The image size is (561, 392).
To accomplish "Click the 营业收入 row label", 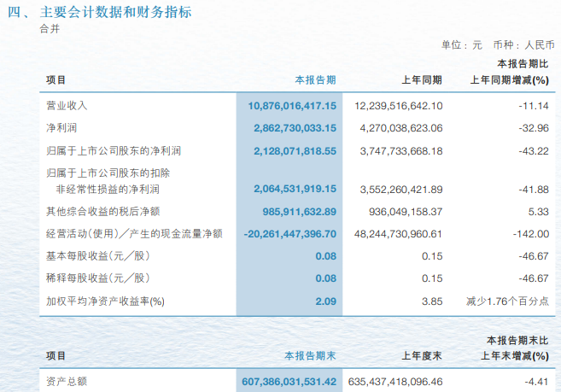I will click(x=67, y=106).
